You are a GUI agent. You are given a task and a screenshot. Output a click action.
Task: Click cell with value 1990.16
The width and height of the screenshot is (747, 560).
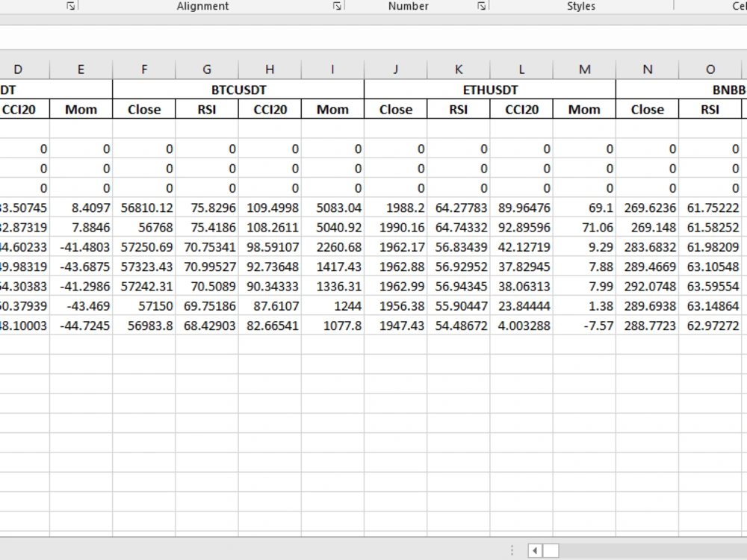[395, 227]
